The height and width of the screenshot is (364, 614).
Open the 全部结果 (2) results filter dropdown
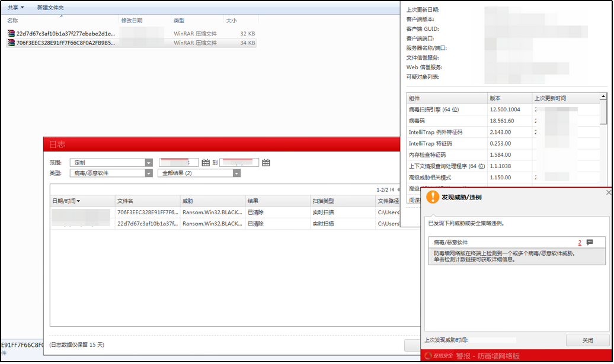[x=236, y=173]
